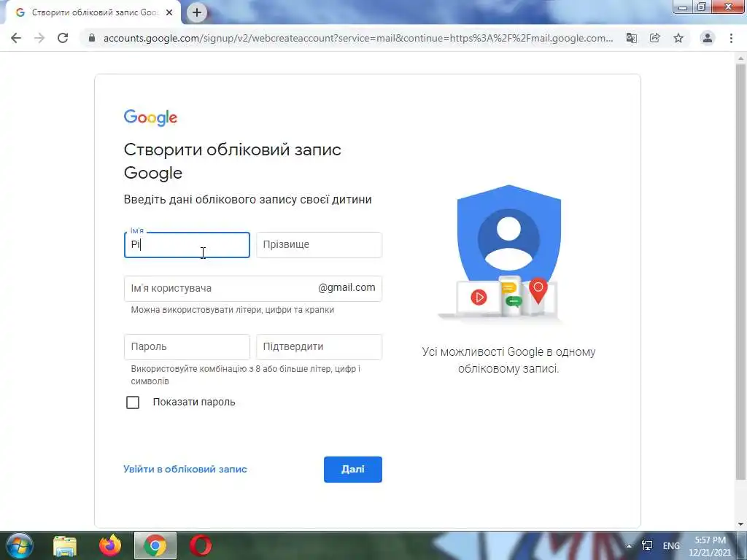747x560 pixels.
Task: Click the Share page icon
Action: (655, 38)
